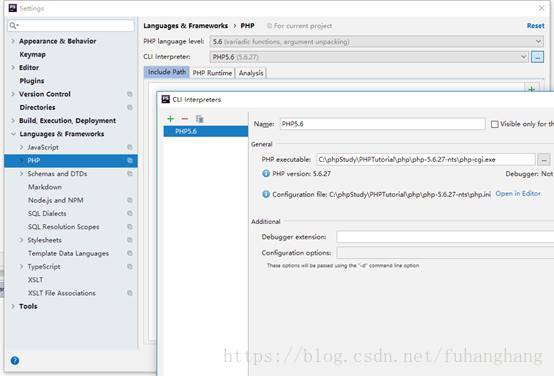Click the project-level icon beside Stylesheets
The height and width of the screenshot is (376, 554).
(130, 240)
